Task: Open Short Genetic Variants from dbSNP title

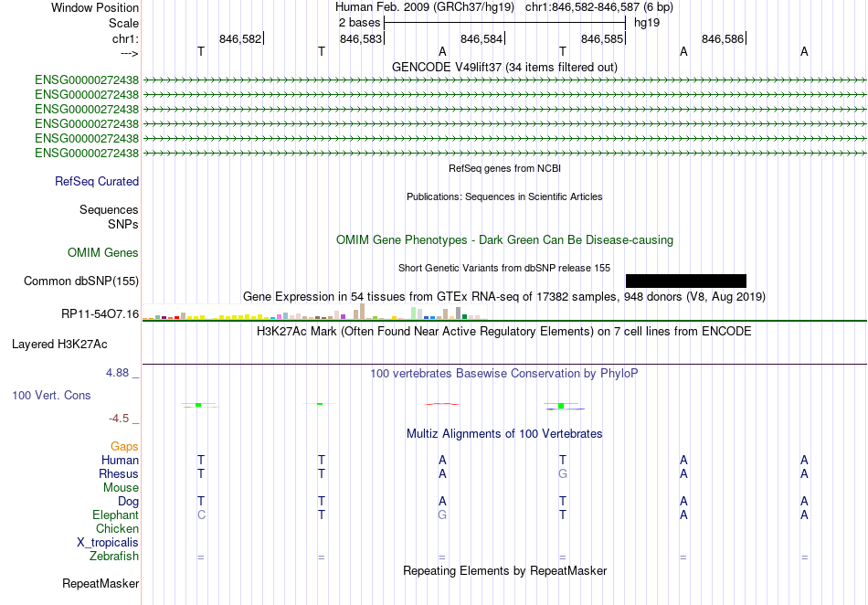Action: [504, 268]
